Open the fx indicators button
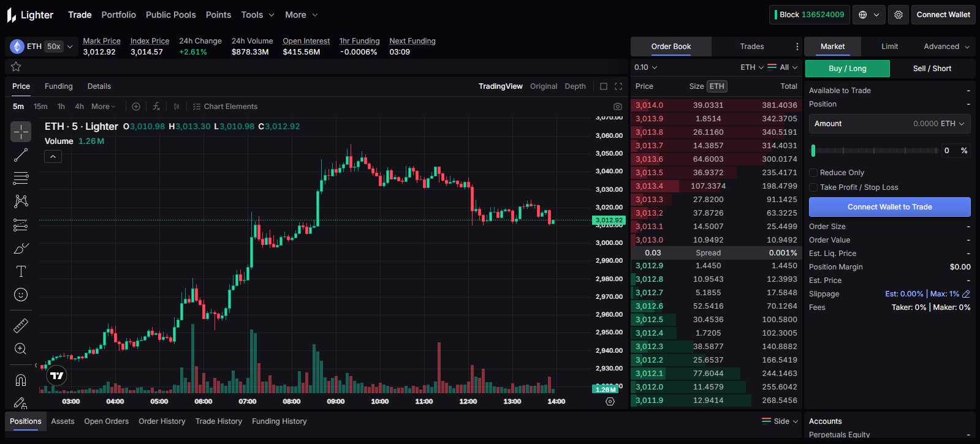 [x=156, y=107]
